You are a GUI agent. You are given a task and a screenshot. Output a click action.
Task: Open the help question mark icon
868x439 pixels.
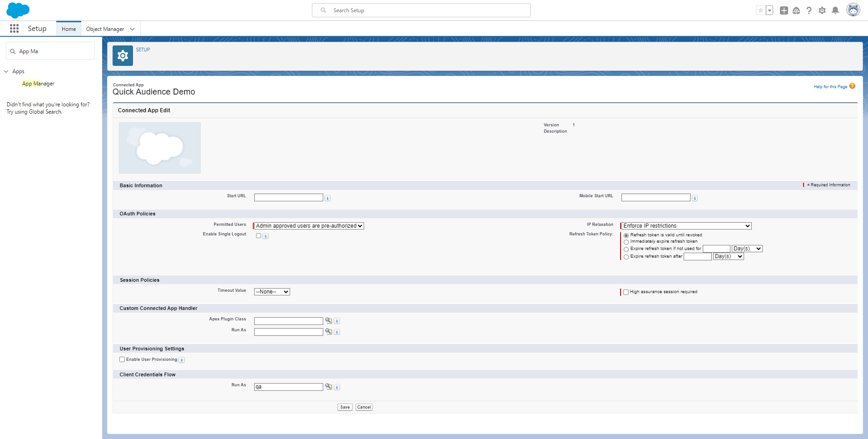tap(809, 10)
